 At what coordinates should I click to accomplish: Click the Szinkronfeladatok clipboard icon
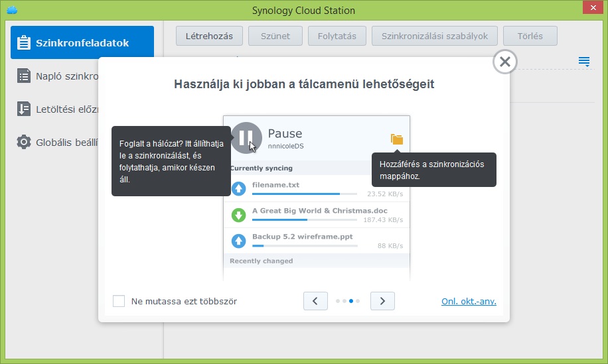pos(24,42)
